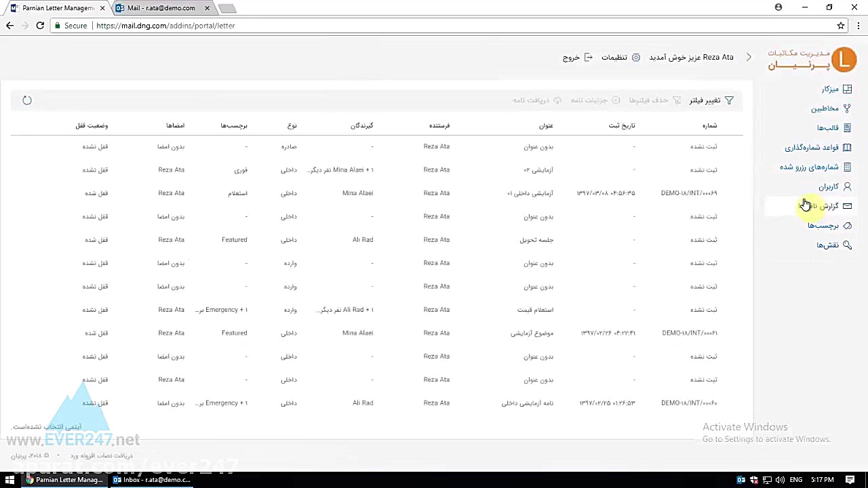Select the letter titled آزمایشی ۰۲
The width and height of the screenshot is (868, 488).
point(538,170)
